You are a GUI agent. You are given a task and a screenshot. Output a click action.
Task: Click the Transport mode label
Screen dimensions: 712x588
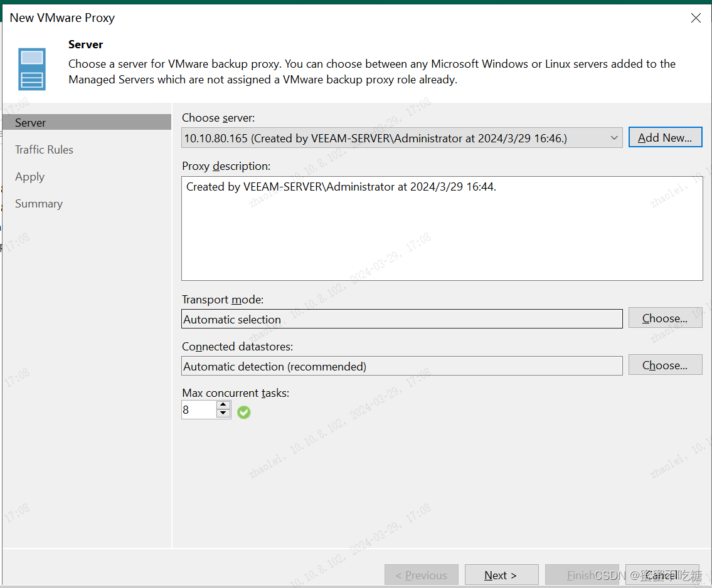click(223, 300)
